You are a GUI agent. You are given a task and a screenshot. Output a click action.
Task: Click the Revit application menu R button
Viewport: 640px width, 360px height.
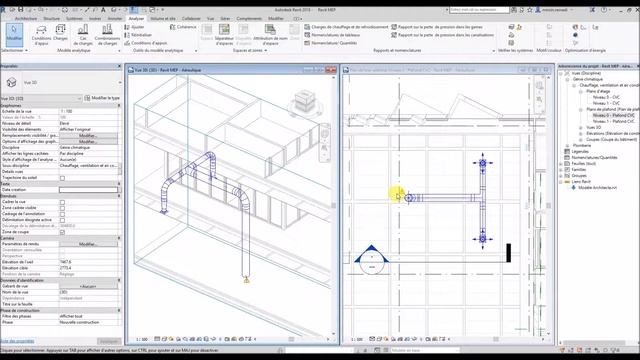3,9
